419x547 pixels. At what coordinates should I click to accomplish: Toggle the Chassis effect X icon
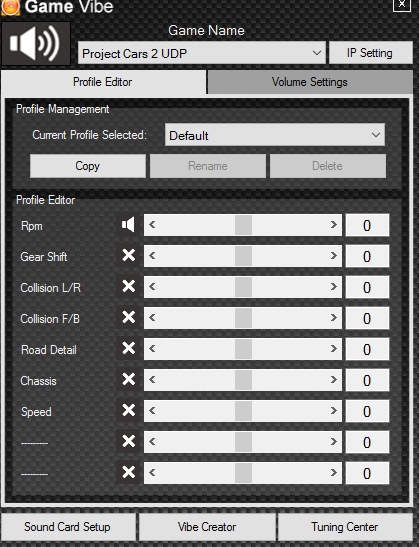click(128, 379)
